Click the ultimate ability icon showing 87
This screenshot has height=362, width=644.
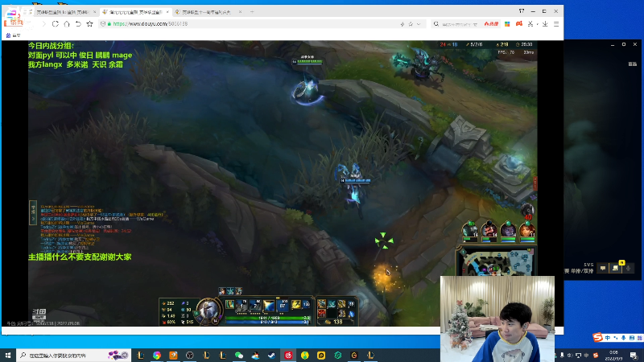[283, 305]
